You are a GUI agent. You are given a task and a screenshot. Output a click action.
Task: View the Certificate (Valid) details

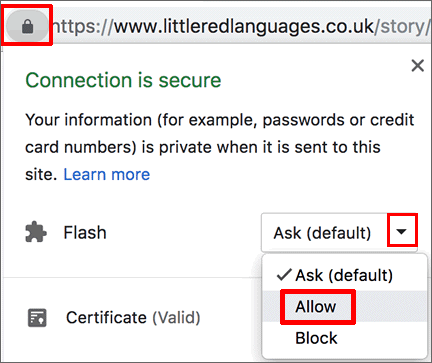pyautogui.click(x=133, y=318)
